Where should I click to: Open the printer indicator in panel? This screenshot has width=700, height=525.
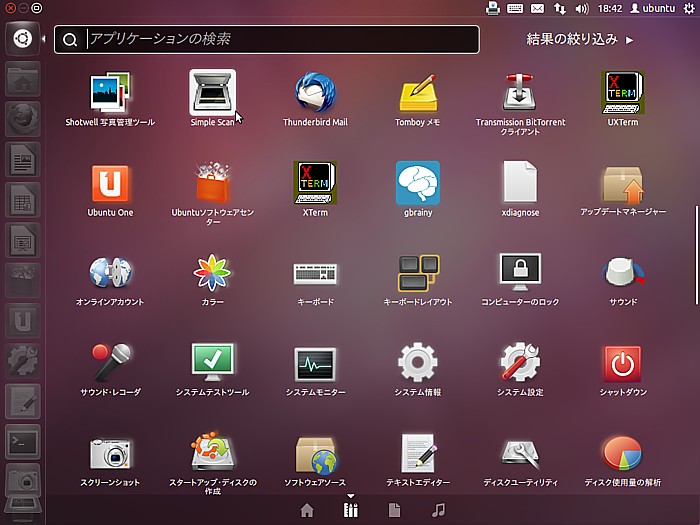(x=493, y=8)
